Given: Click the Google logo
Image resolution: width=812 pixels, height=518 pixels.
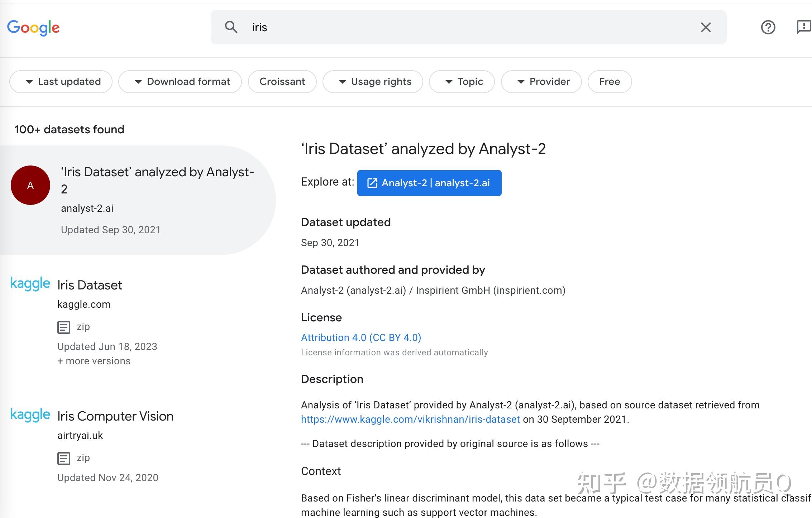Looking at the screenshot, I should click(33, 28).
